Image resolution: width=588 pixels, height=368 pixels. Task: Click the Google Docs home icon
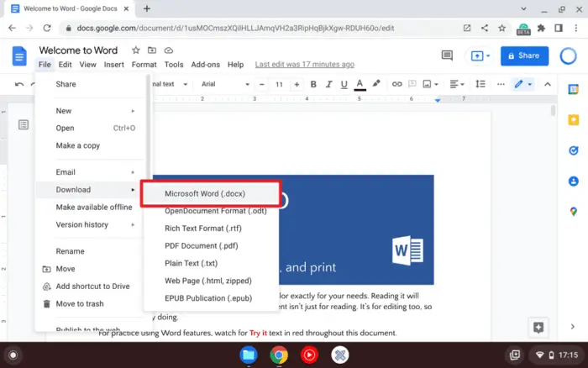(19, 56)
